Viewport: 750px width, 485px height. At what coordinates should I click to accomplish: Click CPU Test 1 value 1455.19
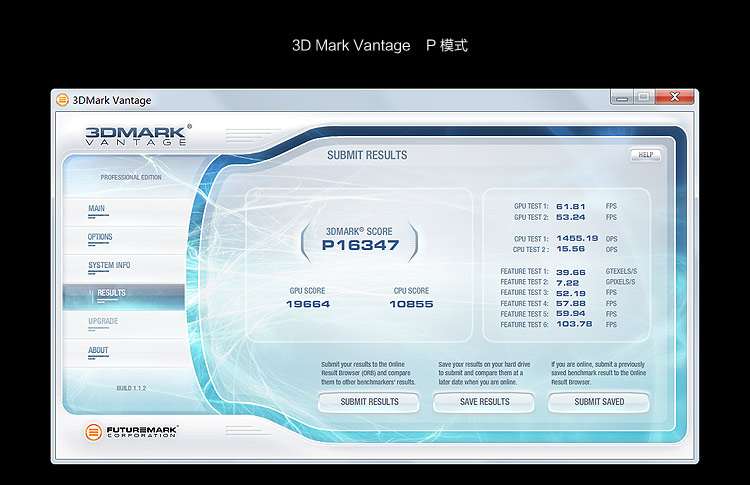577,238
